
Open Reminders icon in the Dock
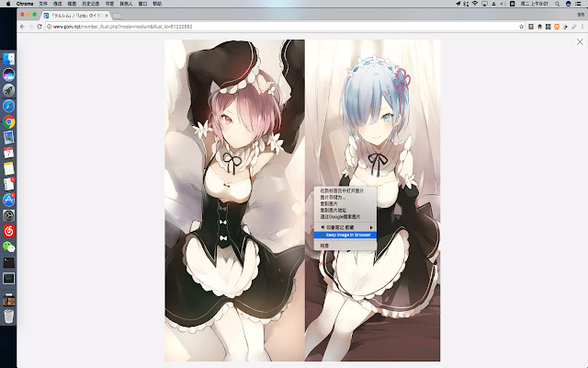8,184
